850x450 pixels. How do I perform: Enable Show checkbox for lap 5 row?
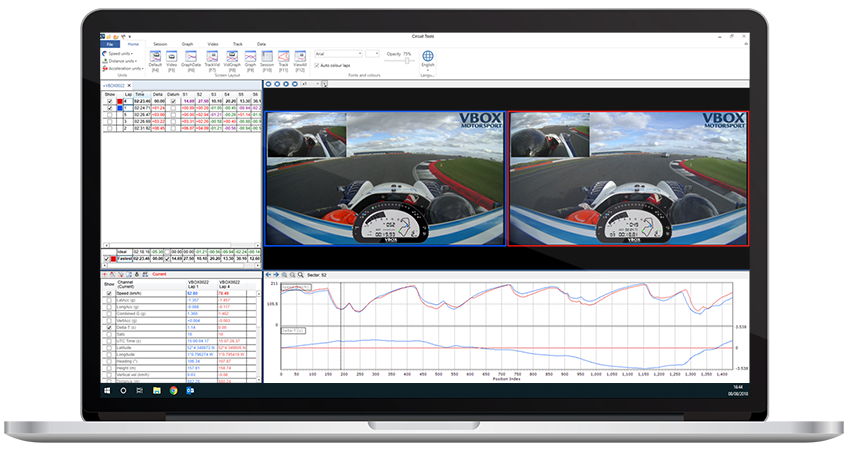(110, 115)
